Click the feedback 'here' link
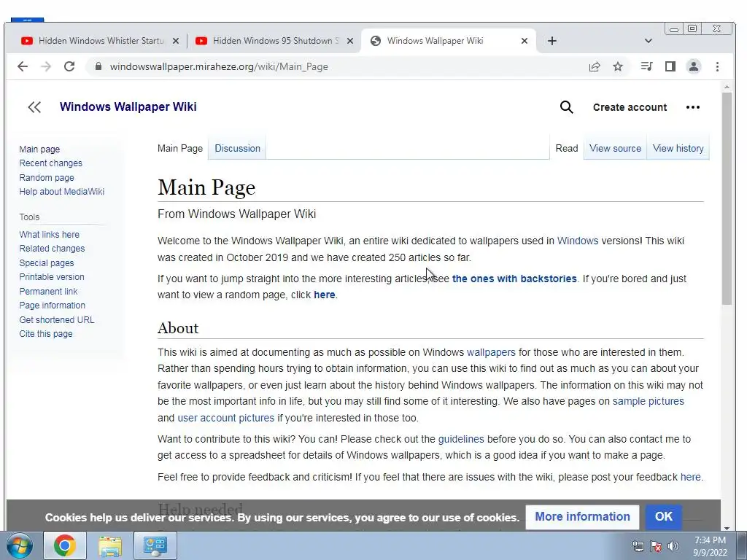Screen dimensions: 747x560 tap(690, 477)
